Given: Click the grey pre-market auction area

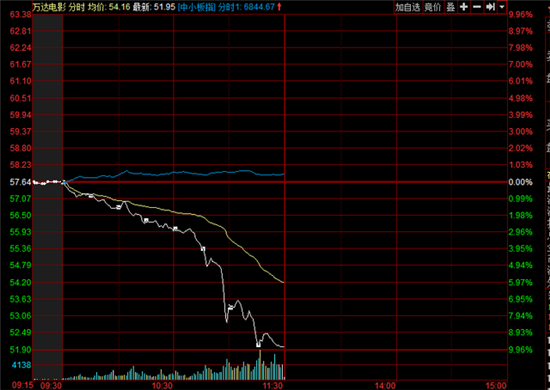Looking at the screenshot, I should [48, 196].
